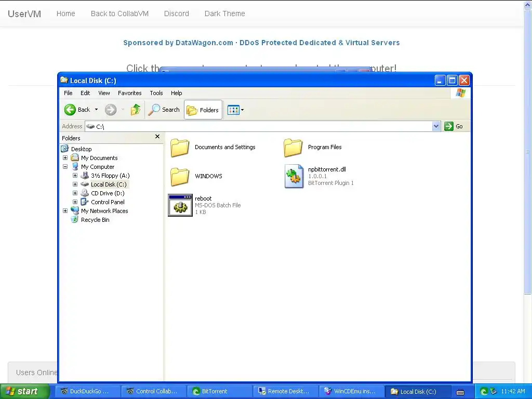
Task: Select the reboot batch file icon
Action: (x=180, y=205)
